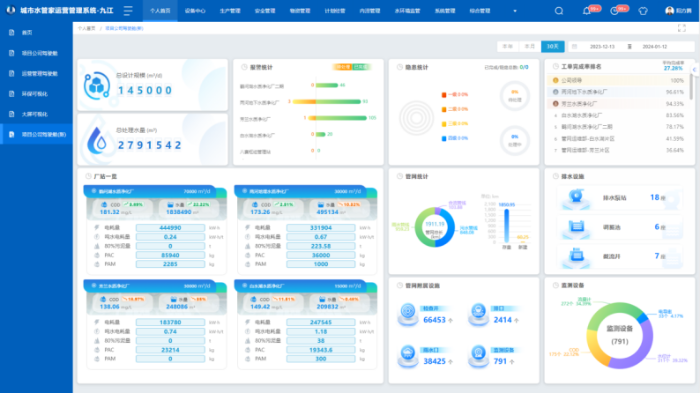Screen dimensions: 700x393
Task: Click the manhole cover icon showing 66453
Action: tap(408, 314)
